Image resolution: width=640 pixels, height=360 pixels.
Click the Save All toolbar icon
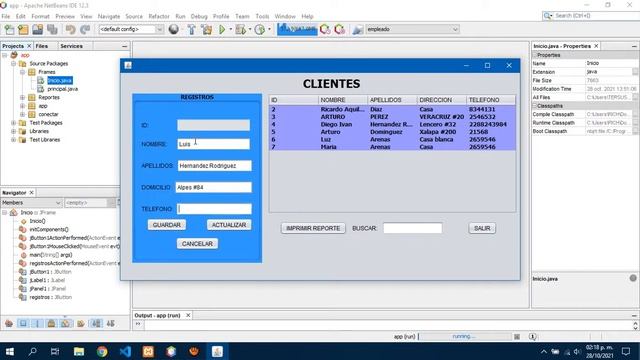pyautogui.click(x=52, y=29)
